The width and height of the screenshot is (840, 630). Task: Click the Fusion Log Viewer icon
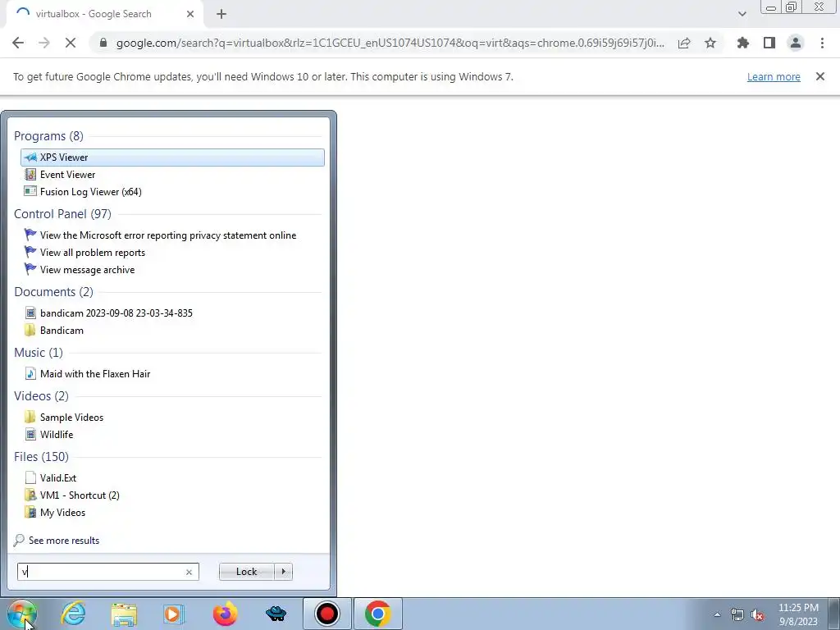point(30,191)
